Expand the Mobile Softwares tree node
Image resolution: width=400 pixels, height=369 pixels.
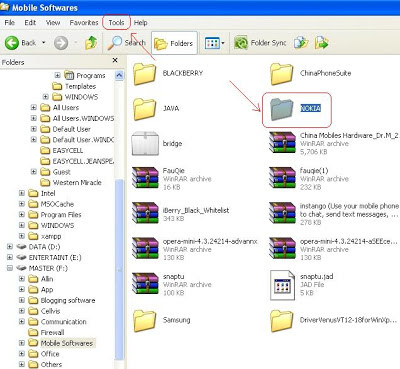22,343
